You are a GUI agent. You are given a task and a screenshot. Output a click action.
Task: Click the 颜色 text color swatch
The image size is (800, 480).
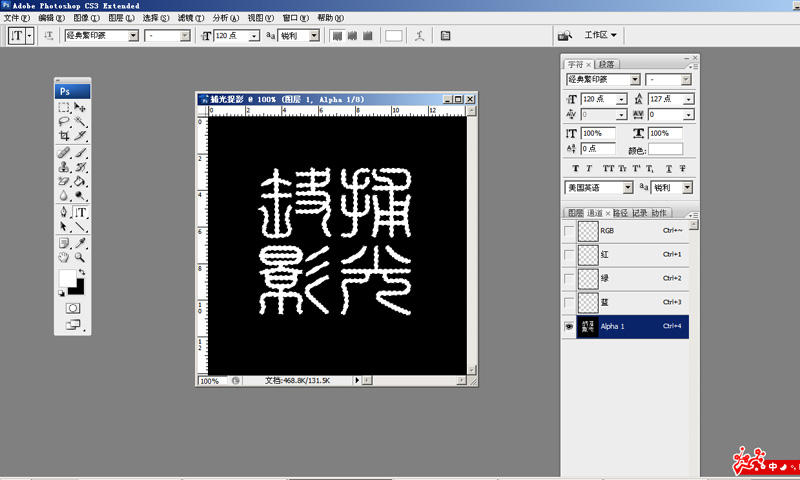coord(666,149)
